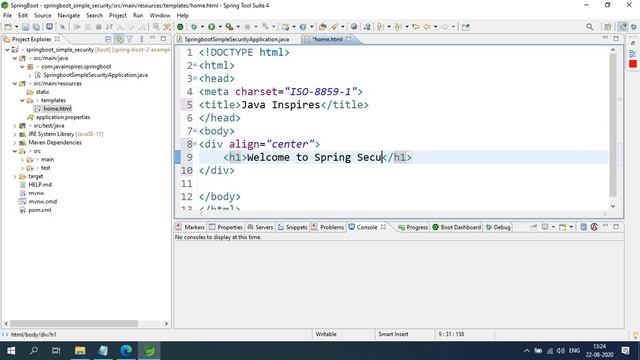The width and height of the screenshot is (640, 360).
Task: Switch to the Boot Dashboard tab
Action: coord(456,227)
